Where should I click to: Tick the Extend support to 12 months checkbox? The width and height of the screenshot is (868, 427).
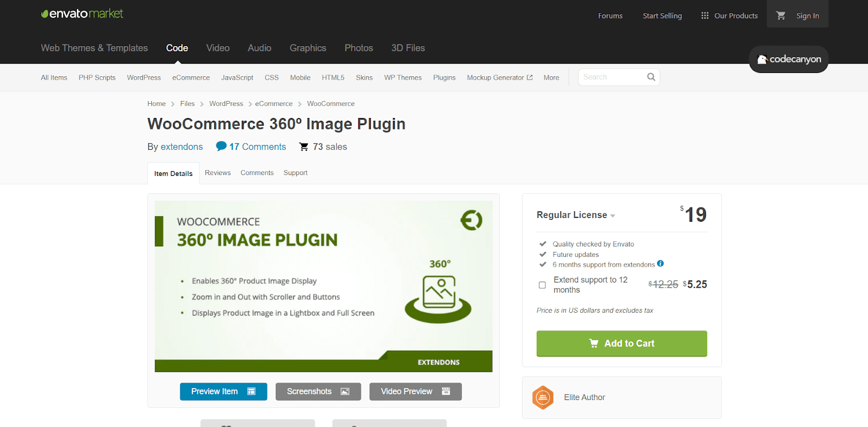[x=542, y=285]
